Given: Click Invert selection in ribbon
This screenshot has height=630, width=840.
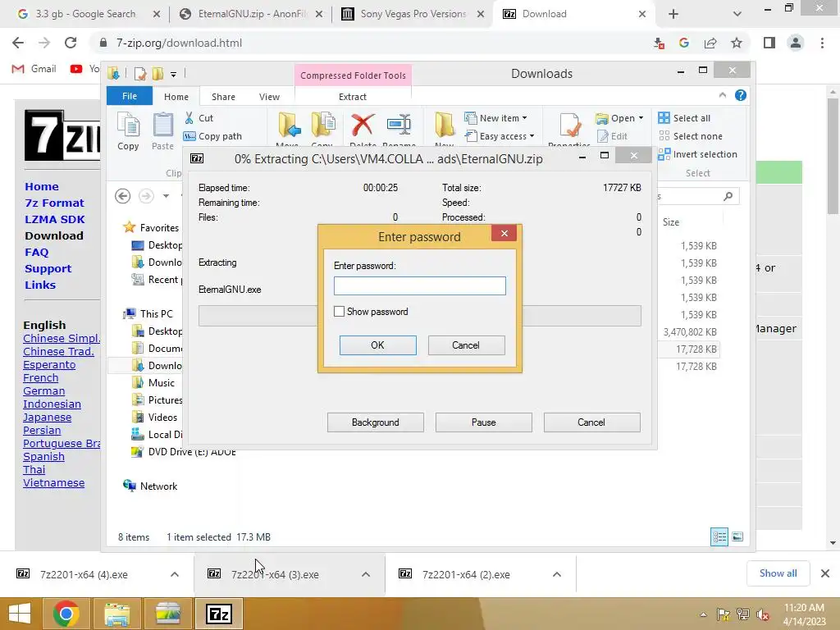Looking at the screenshot, I should (x=698, y=154).
